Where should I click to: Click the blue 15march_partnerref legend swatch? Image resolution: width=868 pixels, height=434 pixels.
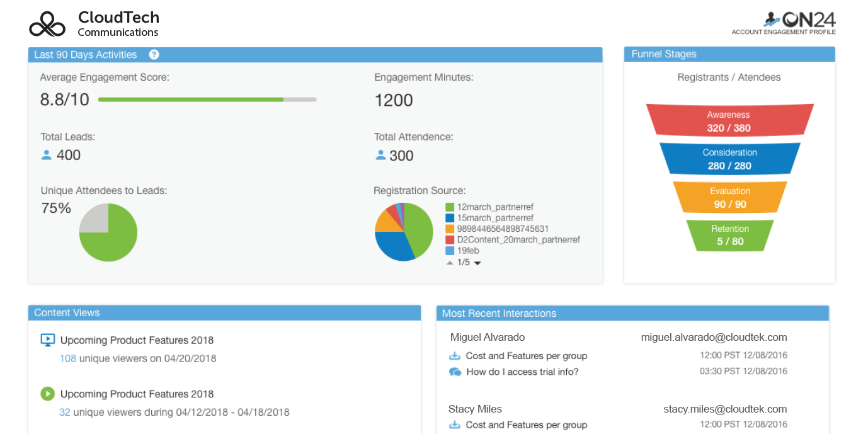pyautogui.click(x=450, y=218)
